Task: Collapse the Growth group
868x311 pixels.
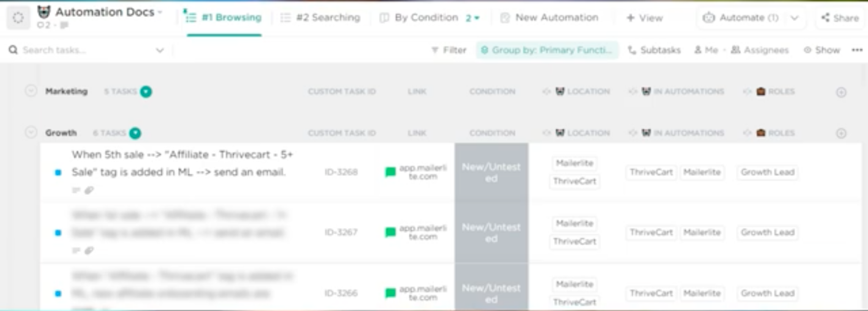Action: click(x=31, y=132)
